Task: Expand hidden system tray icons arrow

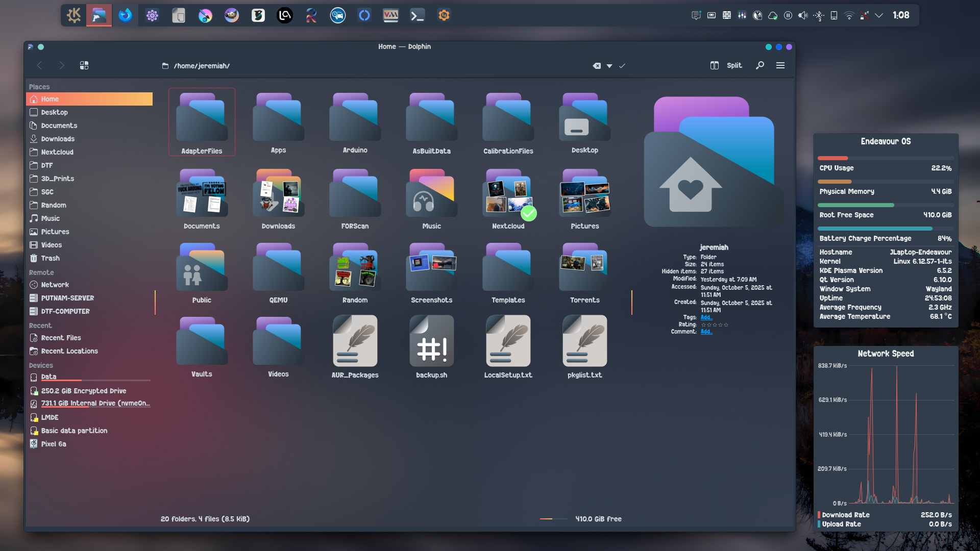Action: click(x=879, y=15)
